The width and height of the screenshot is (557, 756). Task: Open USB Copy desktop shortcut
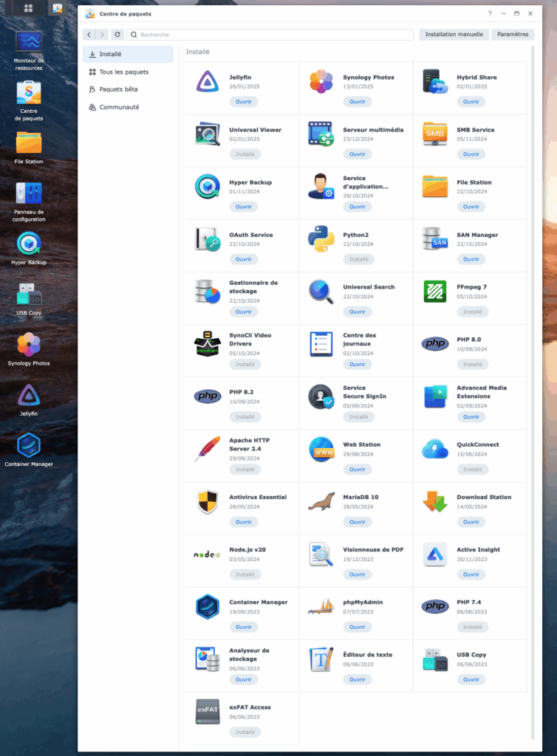pos(29,300)
